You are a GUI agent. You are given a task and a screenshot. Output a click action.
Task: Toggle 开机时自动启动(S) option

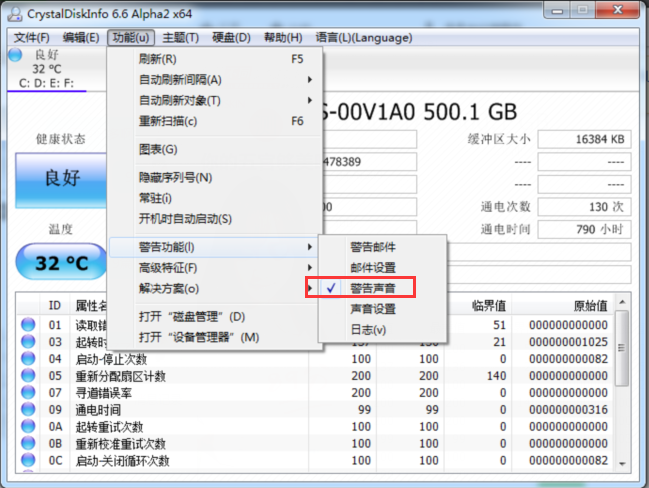[x=214, y=219]
